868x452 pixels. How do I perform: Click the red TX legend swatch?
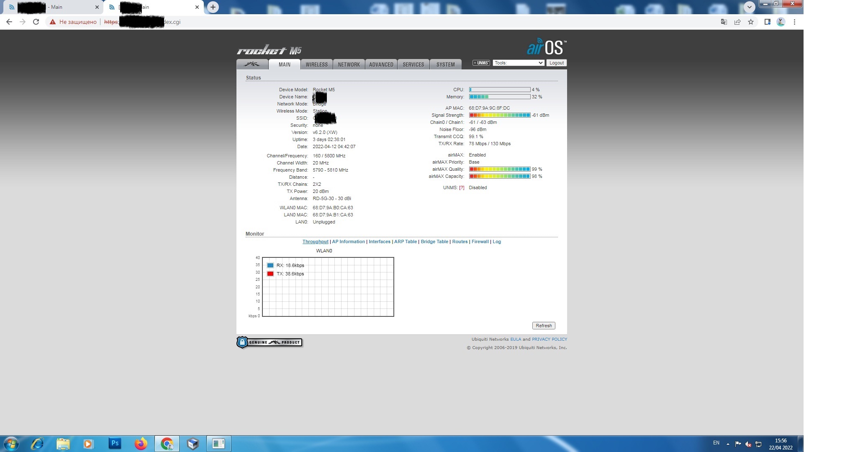click(270, 274)
